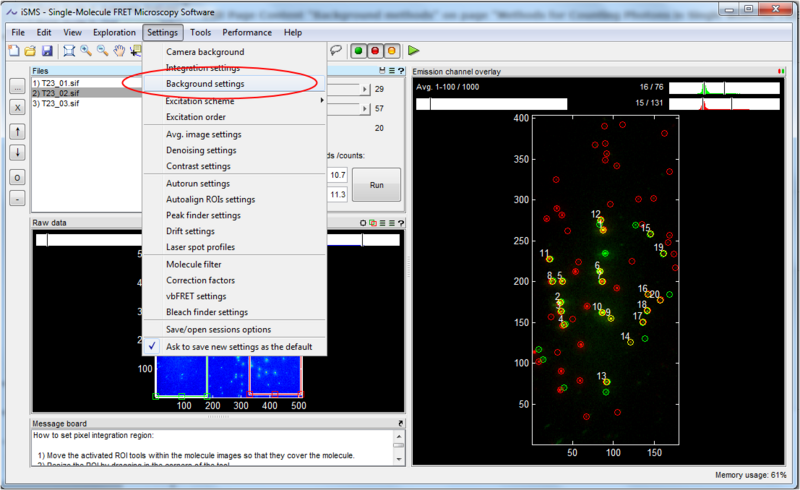Click the open folder toolbar icon
This screenshot has width=800, height=490.
(32, 50)
